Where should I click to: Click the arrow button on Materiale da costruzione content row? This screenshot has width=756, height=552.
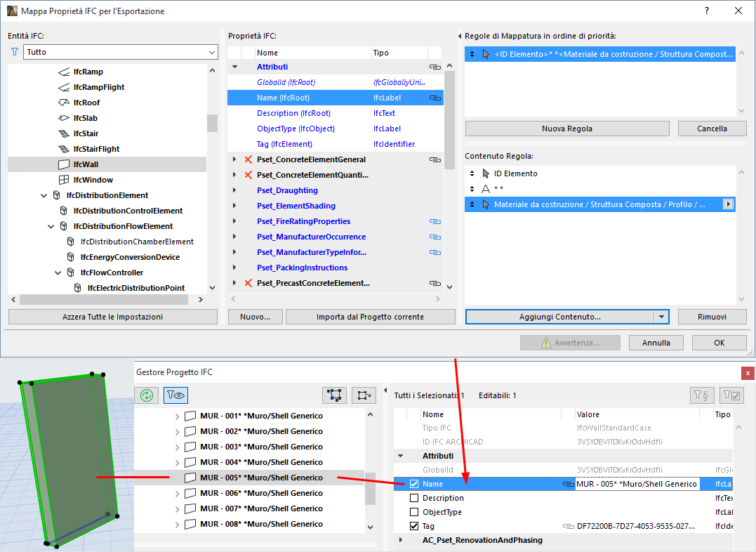click(x=728, y=204)
